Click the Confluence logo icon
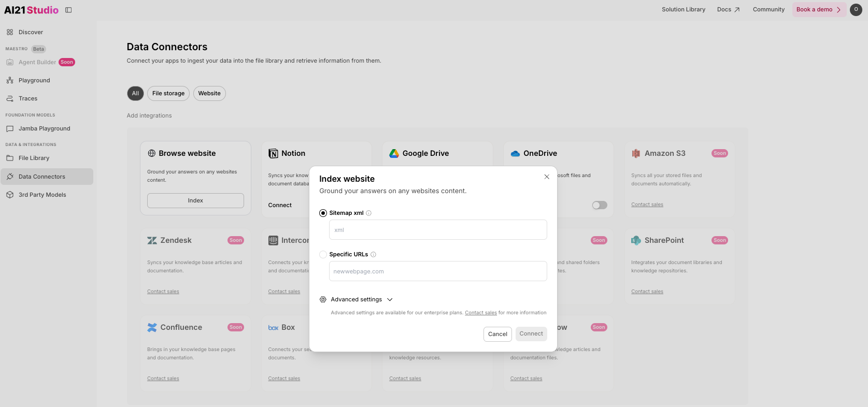868x407 pixels. click(x=152, y=327)
